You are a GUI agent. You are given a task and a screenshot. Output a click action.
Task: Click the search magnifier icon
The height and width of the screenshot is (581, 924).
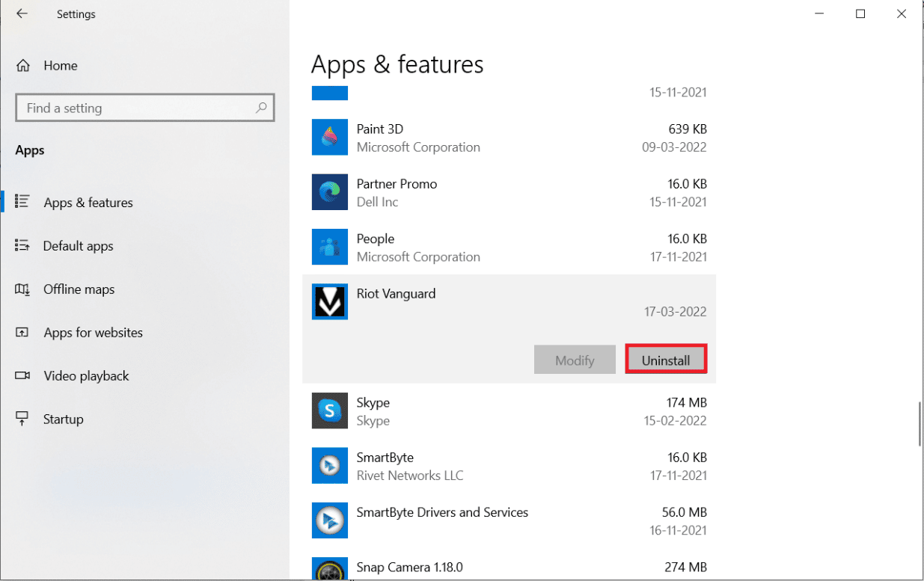(x=261, y=108)
